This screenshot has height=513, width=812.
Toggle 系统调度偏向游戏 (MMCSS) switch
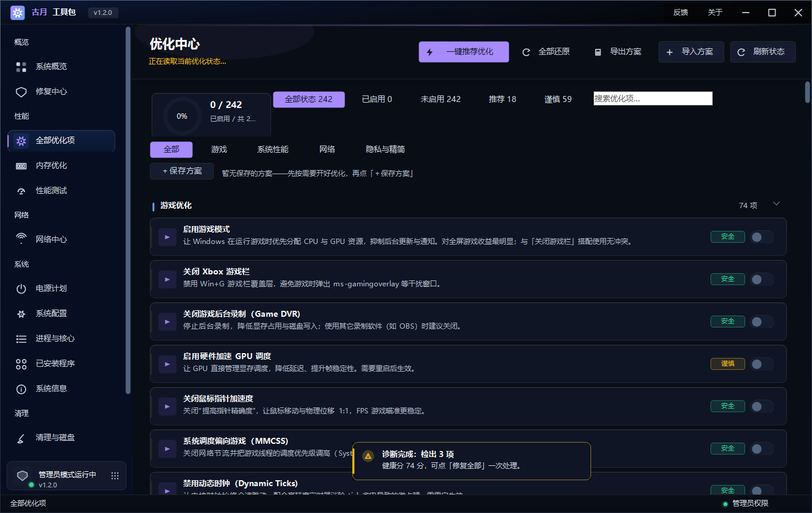point(761,449)
